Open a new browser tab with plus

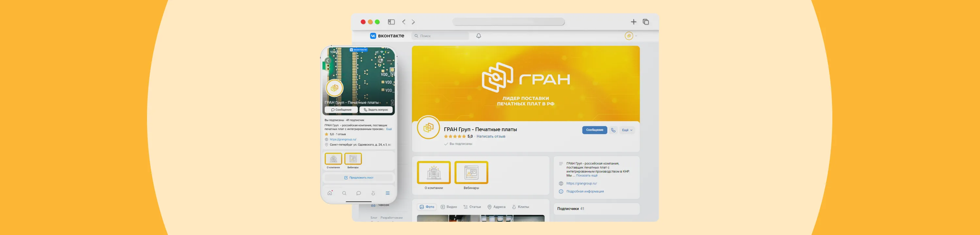(633, 22)
